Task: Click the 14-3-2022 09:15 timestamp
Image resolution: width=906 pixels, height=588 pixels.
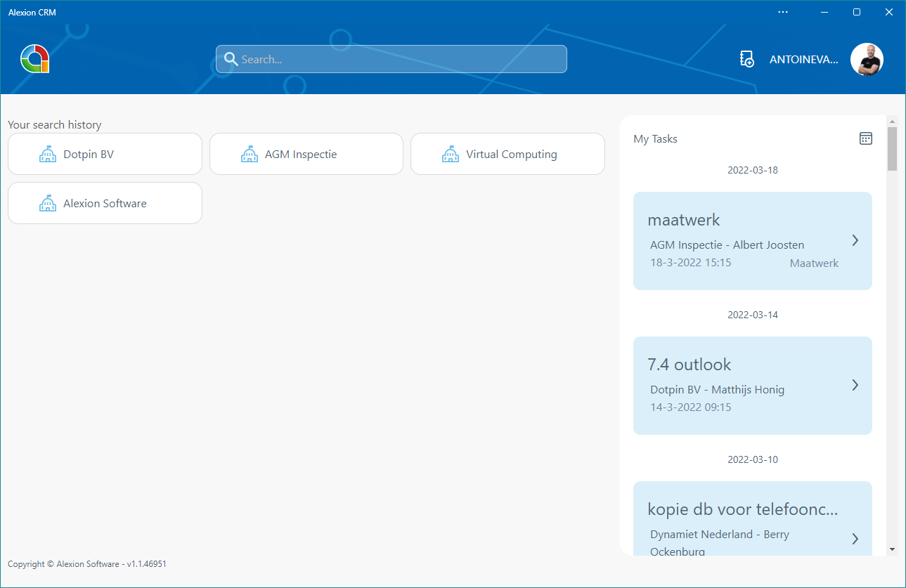Action: click(690, 407)
